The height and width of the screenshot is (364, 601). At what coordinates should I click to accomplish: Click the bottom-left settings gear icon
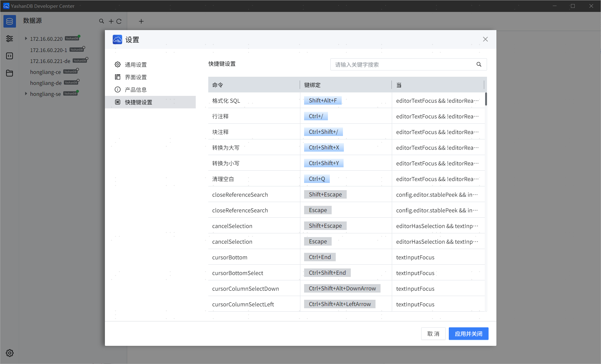tap(10, 353)
